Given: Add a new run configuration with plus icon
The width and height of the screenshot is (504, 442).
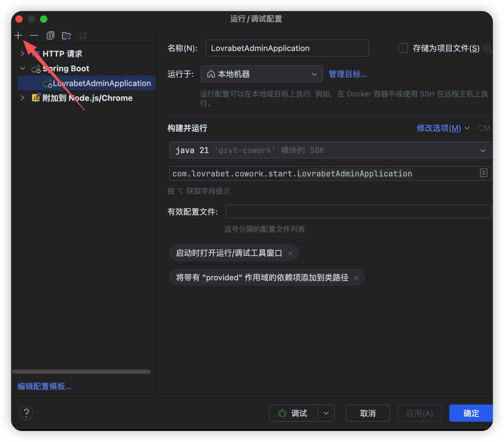Looking at the screenshot, I should point(18,35).
